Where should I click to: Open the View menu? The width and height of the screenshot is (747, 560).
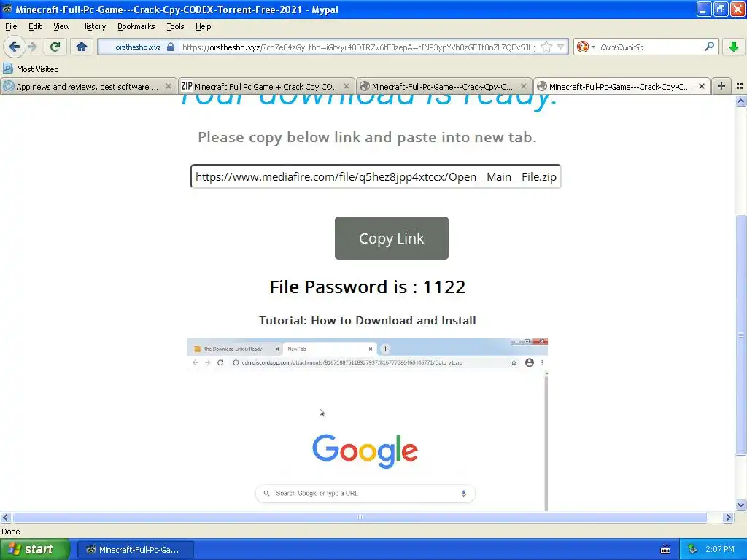[61, 26]
